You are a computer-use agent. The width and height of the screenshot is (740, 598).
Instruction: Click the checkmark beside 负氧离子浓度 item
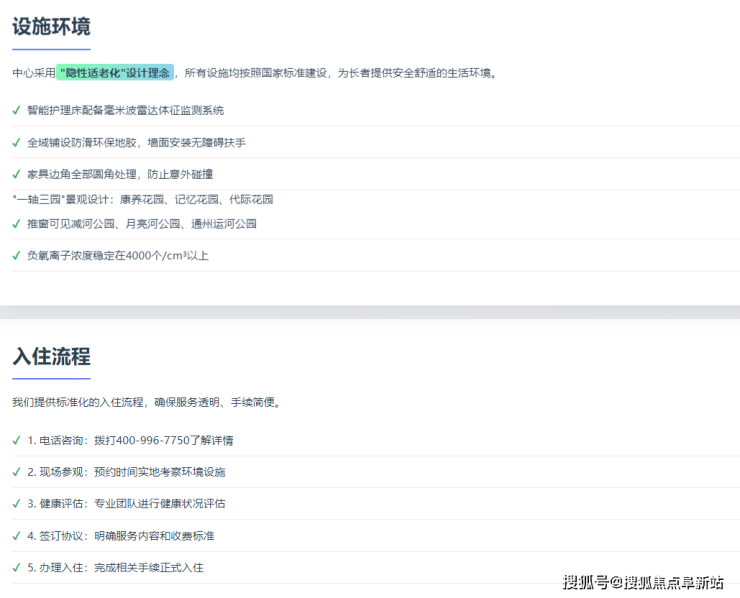pyautogui.click(x=16, y=256)
